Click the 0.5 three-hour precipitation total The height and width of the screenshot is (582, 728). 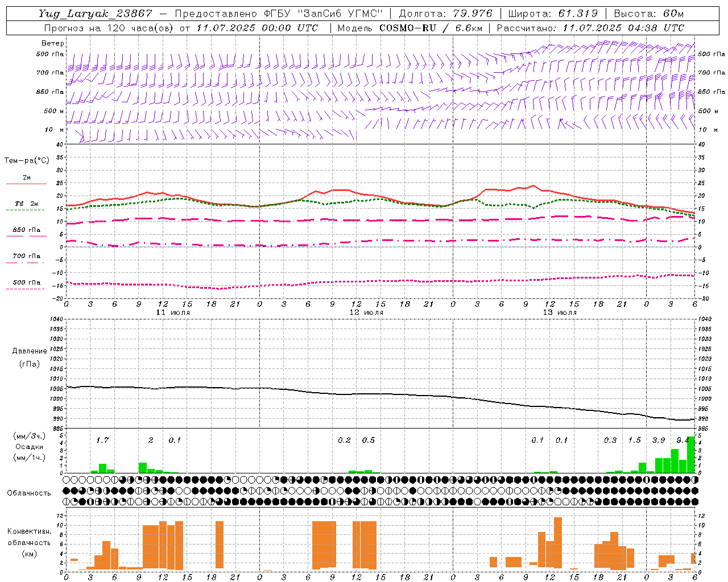[x=369, y=440]
